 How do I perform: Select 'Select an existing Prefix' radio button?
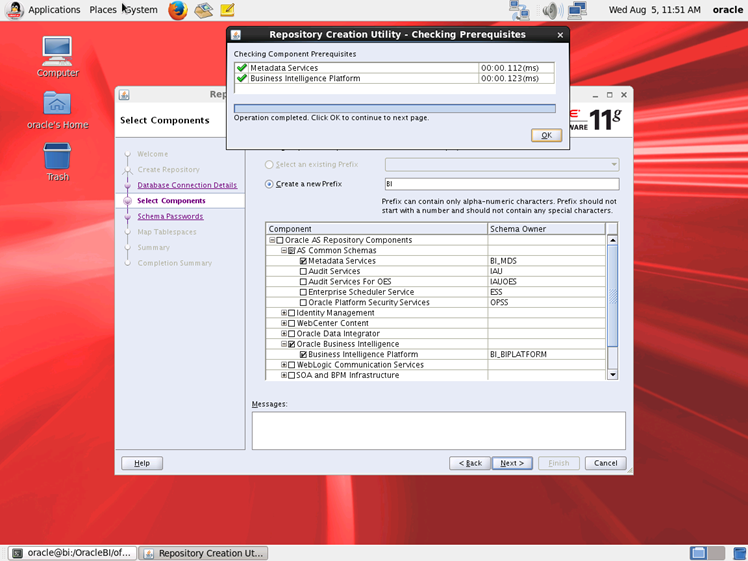(269, 165)
